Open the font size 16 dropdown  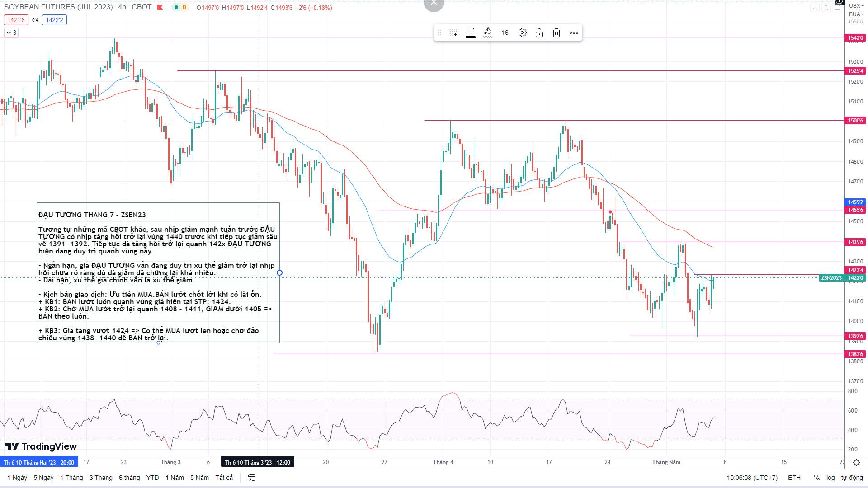point(505,33)
